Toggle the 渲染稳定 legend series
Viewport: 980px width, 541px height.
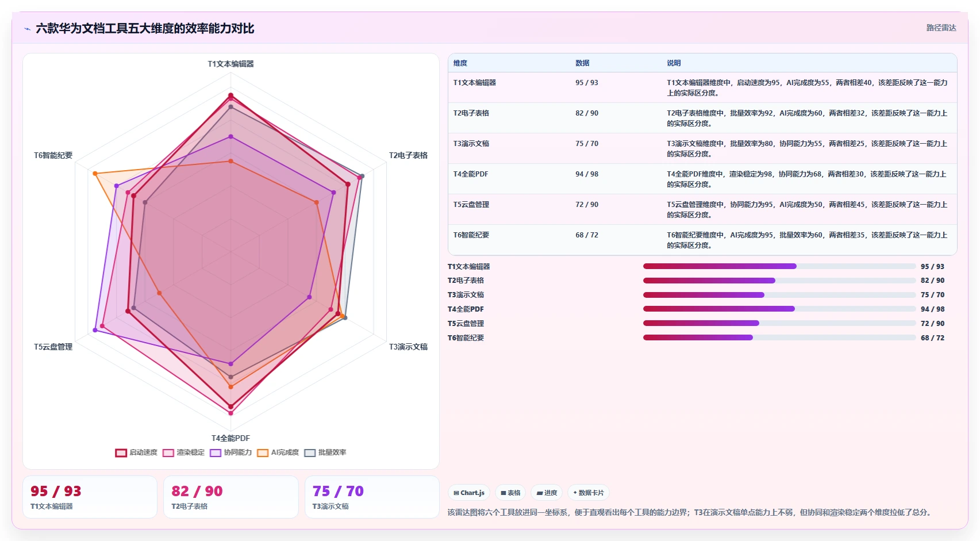coord(183,452)
